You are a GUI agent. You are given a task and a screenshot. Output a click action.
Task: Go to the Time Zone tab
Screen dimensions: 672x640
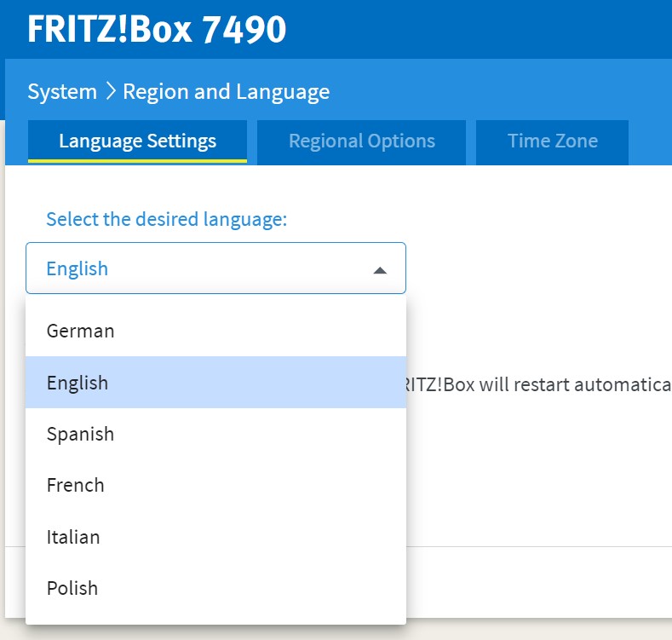coord(552,141)
